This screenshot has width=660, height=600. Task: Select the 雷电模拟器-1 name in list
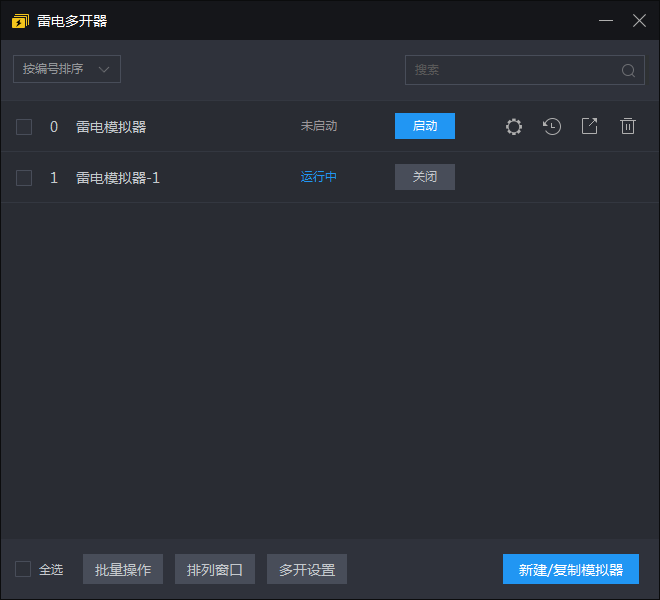coord(118,178)
